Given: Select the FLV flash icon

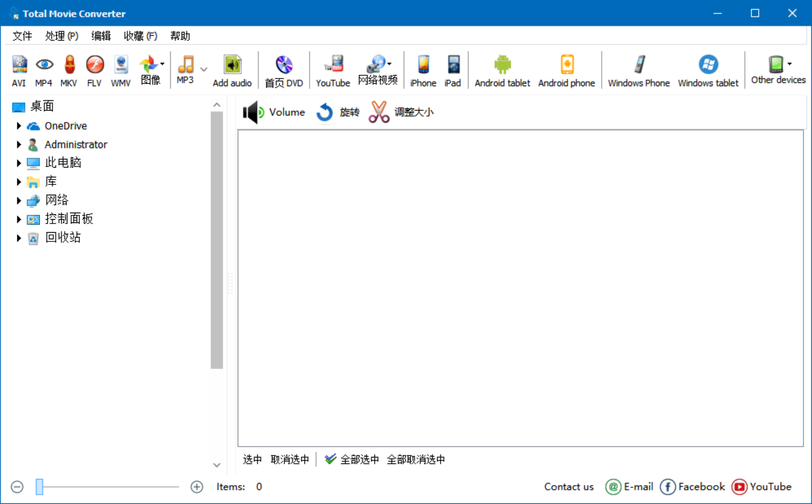Looking at the screenshot, I should pos(94,71).
